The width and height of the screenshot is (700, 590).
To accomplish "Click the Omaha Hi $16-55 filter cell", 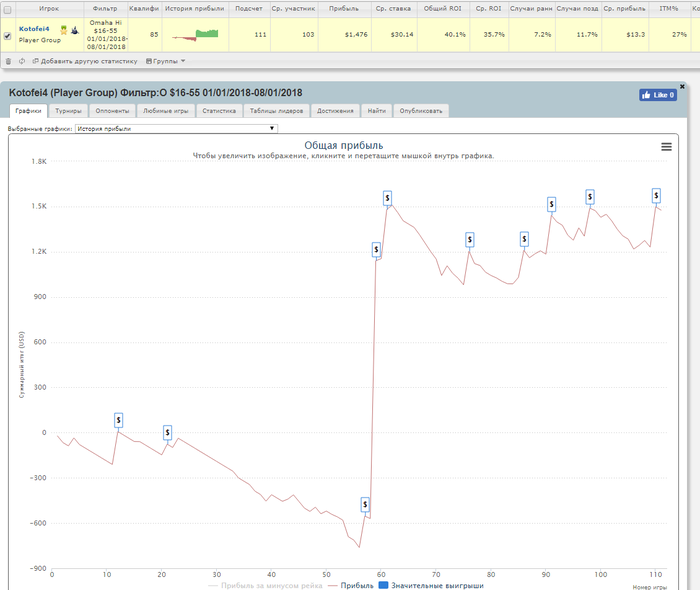I will 106,35.
